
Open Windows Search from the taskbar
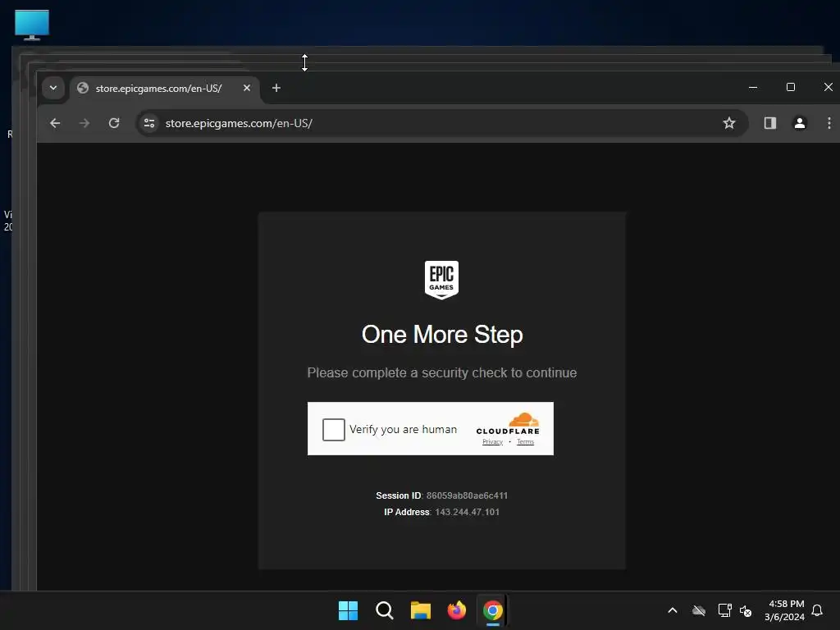[385, 610]
